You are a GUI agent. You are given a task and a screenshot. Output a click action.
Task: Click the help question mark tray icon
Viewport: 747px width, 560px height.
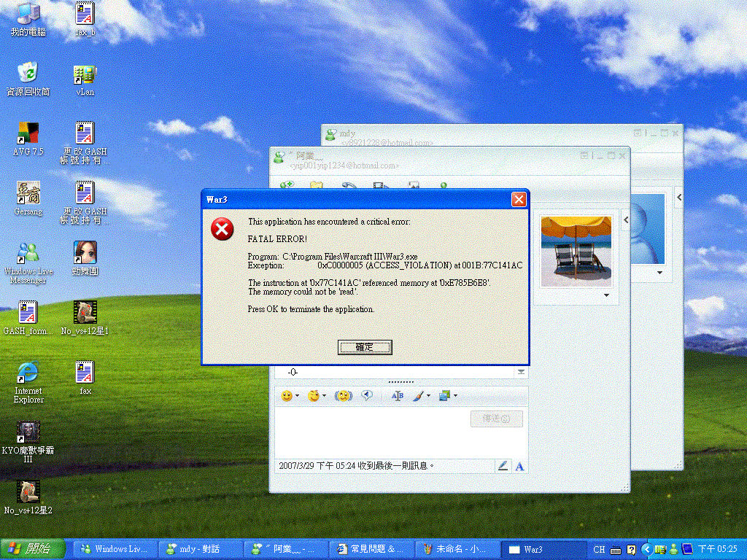[x=632, y=550]
